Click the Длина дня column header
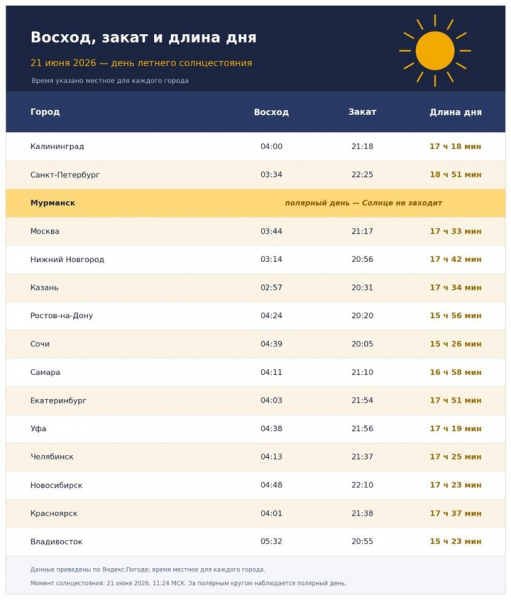The height and width of the screenshot is (600, 511). pos(455,112)
